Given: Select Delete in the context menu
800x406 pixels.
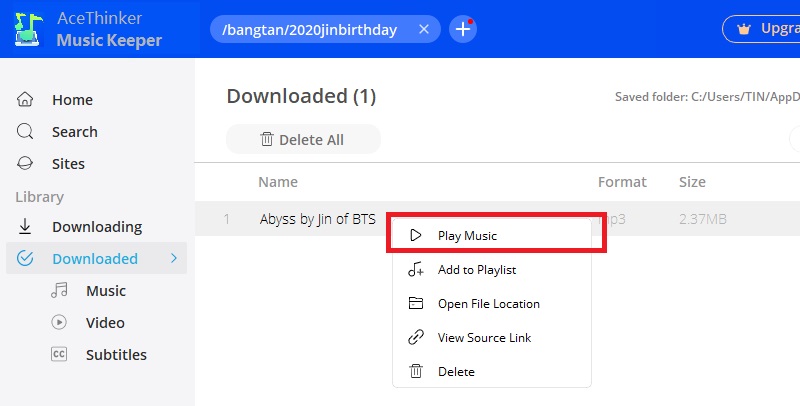Looking at the screenshot, I should tap(456, 372).
